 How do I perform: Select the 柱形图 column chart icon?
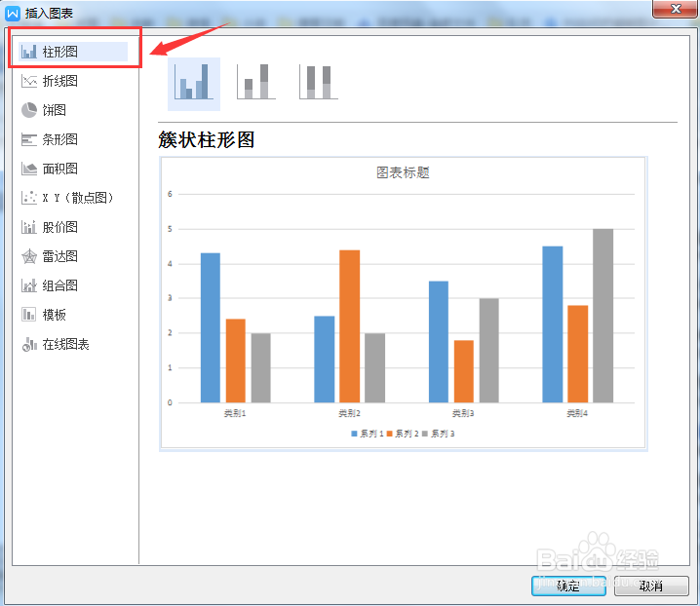click(x=29, y=52)
